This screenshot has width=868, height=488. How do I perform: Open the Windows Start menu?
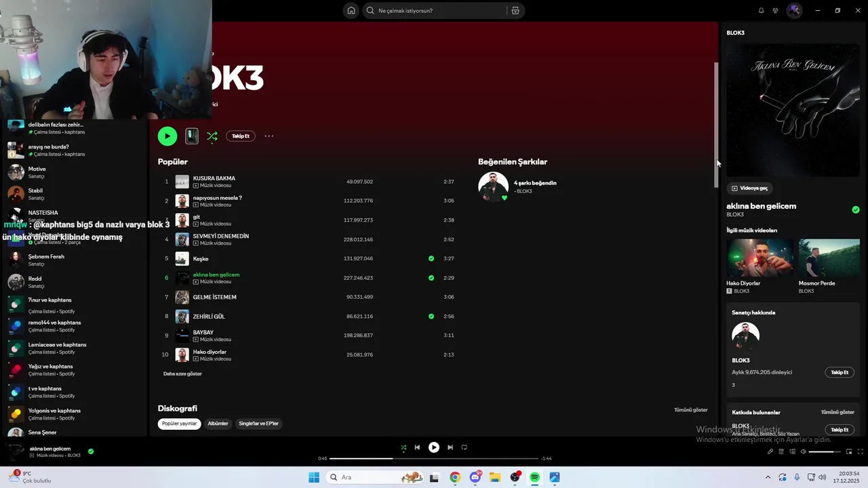click(314, 477)
